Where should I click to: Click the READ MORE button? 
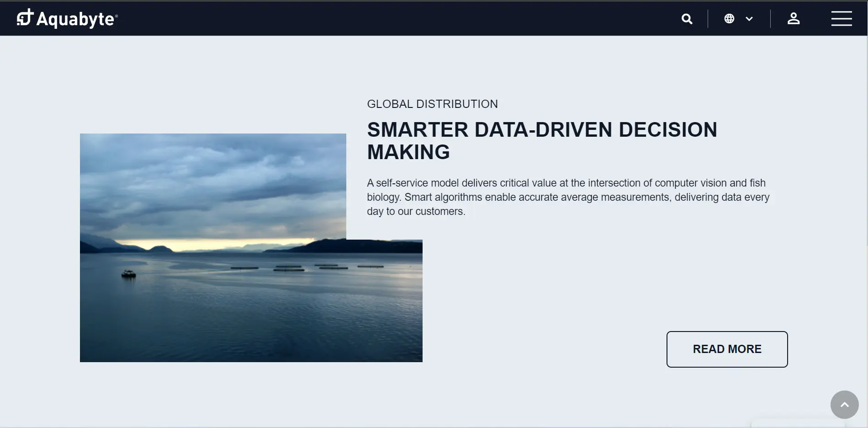(727, 349)
